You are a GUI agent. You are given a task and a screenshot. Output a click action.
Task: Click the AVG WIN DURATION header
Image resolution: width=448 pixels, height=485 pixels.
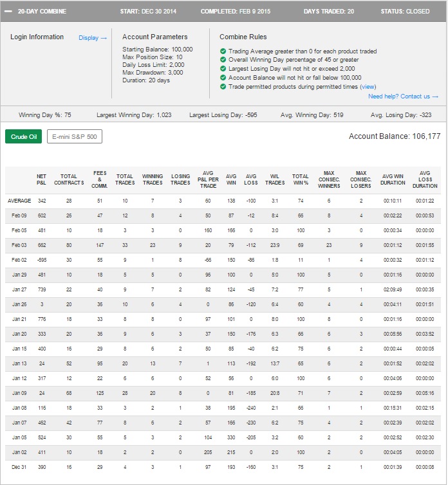click(x=393, y=179)
